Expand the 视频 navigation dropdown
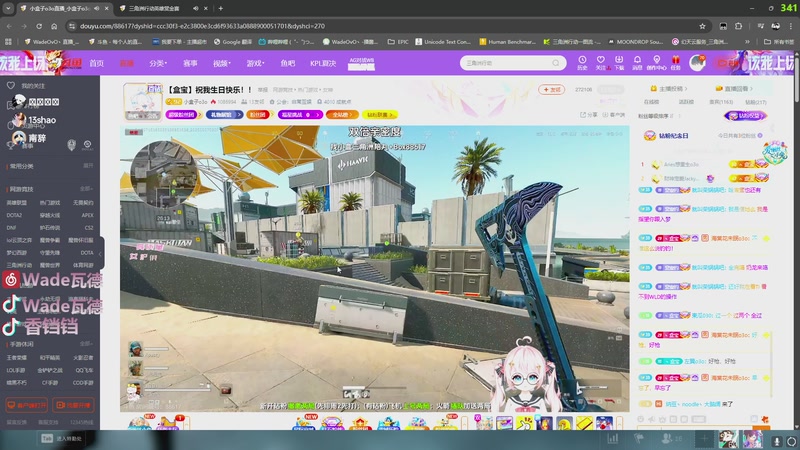Viewport: 800px width, 450px height. tap(222, 63)
